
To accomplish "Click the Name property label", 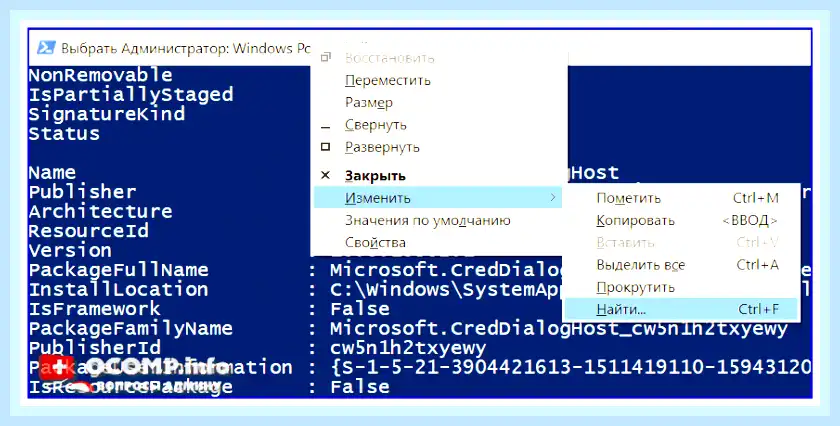I will [x=52, y=172].
